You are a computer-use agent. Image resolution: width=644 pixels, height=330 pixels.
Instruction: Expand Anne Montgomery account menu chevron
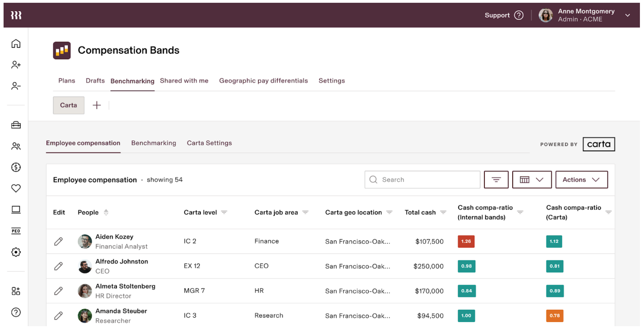coord(628,15)
